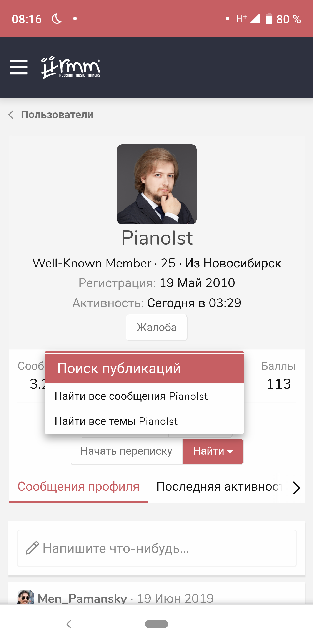Open the hamburger navigation menu
313x644 pixels.
tap(19, 67)
